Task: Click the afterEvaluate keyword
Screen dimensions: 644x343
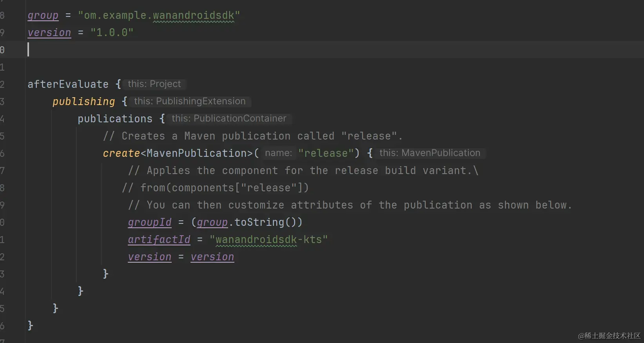Action: [68, 84]
